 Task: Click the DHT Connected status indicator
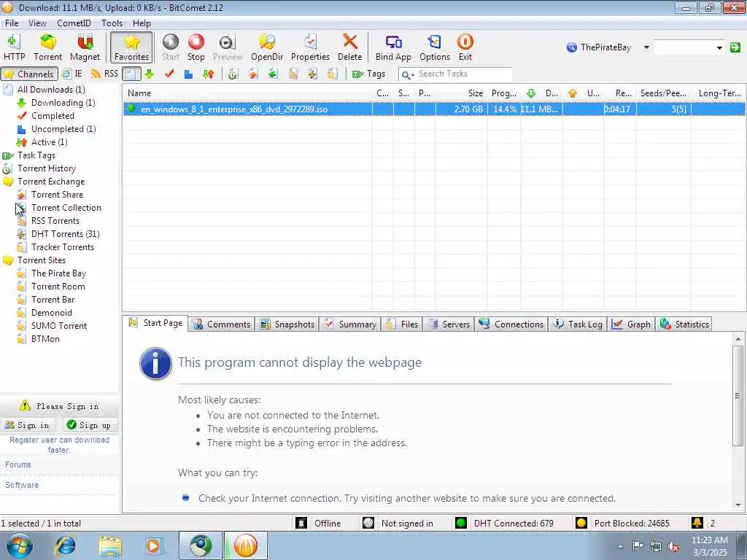point(505,524)
